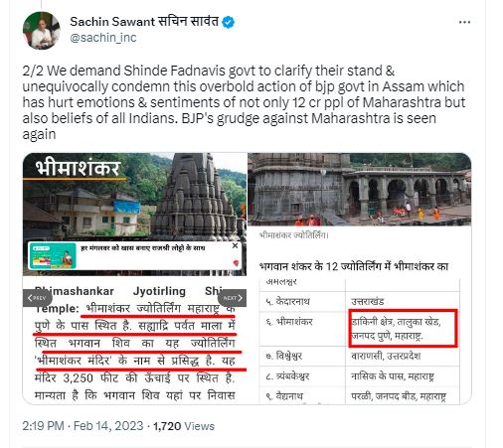Click the ad banner thumbnail picture
The width and height of the screenshot is (503, 448).
[53, 255]
